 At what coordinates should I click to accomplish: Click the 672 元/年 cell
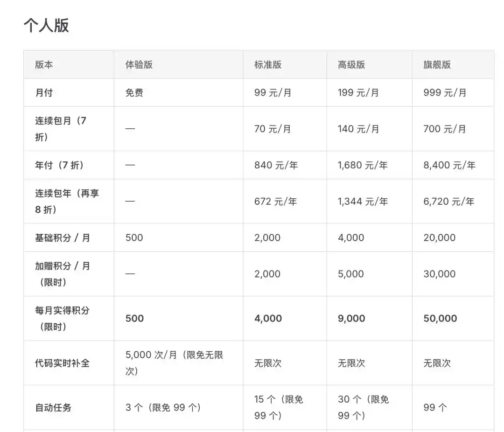(x=275, y=202)
